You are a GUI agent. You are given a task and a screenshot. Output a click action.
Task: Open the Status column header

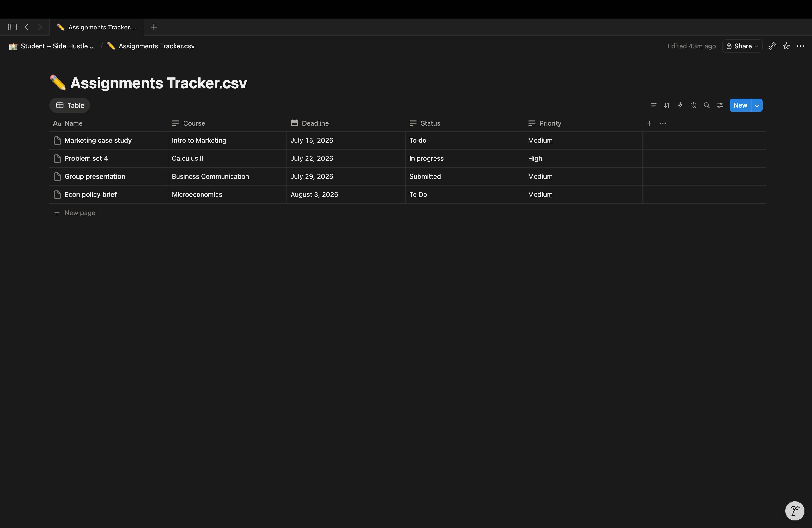click(464, 123)
